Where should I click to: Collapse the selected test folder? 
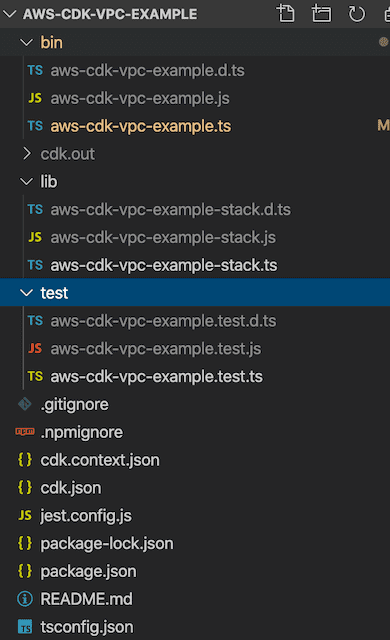coord(27,293)
